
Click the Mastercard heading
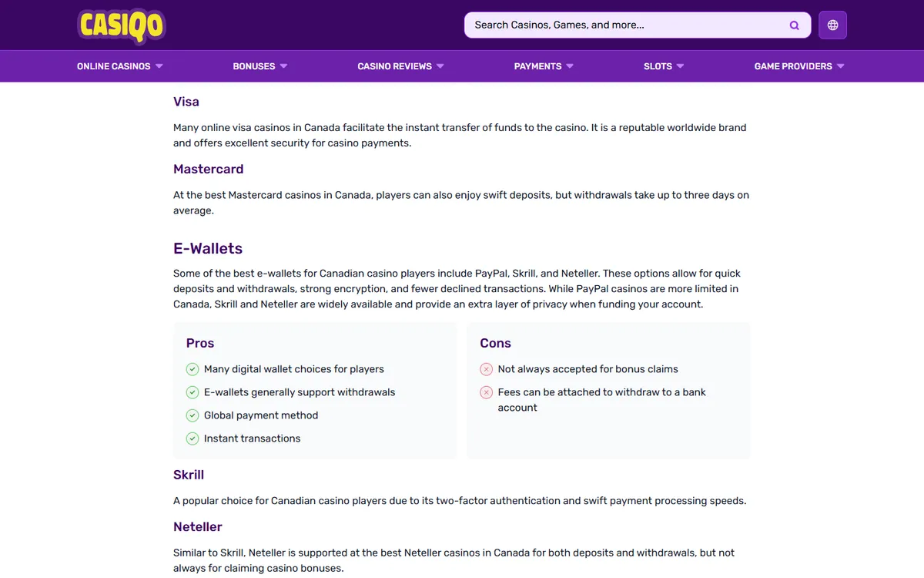(209, 170)
